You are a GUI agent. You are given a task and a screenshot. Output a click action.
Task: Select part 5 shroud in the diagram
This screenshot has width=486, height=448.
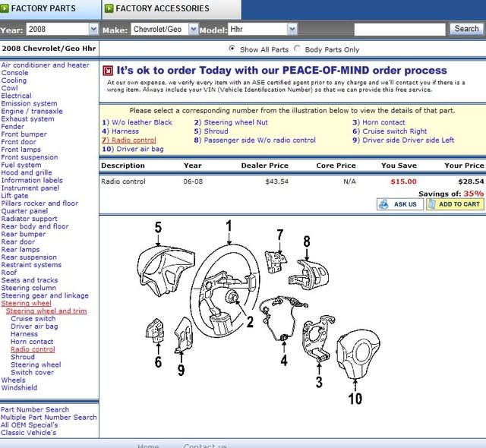coord(166,270)
